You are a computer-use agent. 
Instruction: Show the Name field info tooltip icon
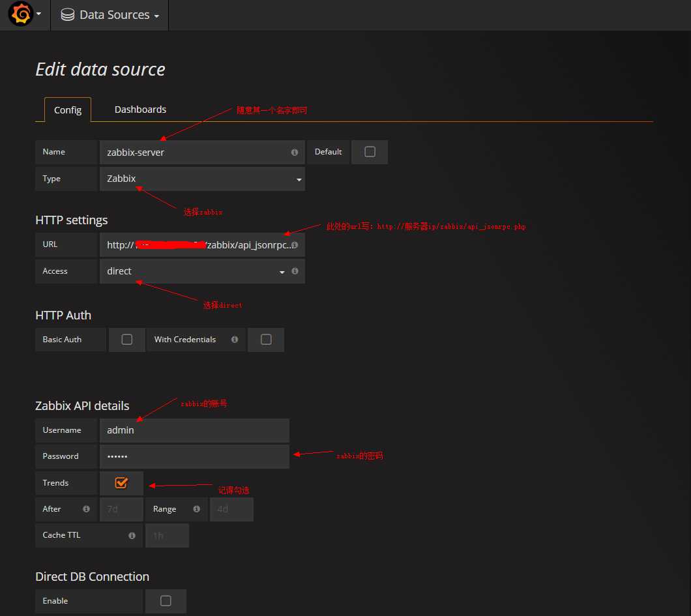(295, 152)
